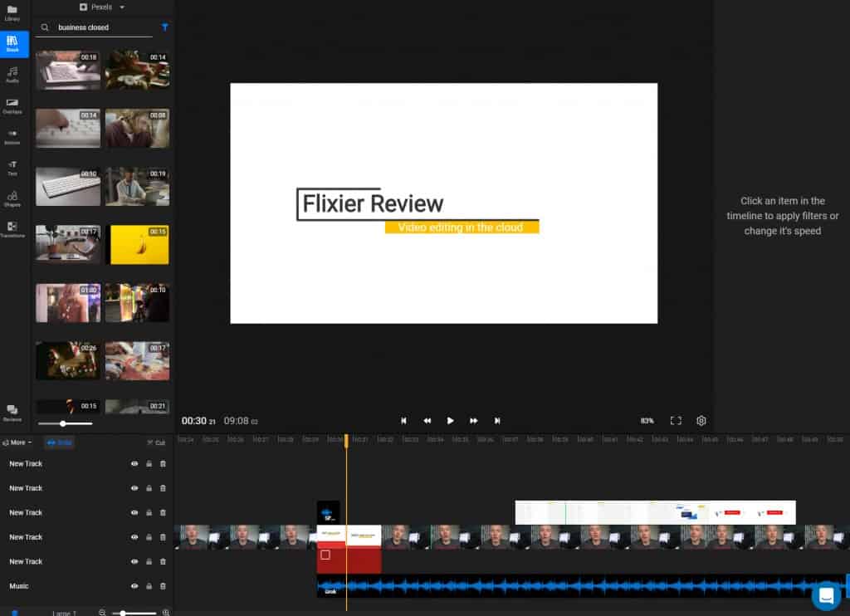Screen dimensions: 850x616
Task: Select the white keyboard clip lasting 00:10
Action: 68,187
